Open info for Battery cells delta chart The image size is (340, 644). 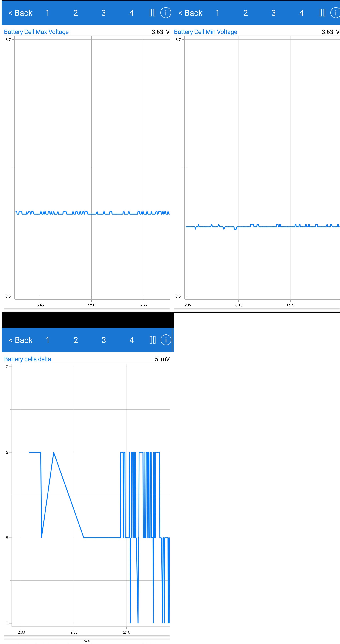pos(165,340)
